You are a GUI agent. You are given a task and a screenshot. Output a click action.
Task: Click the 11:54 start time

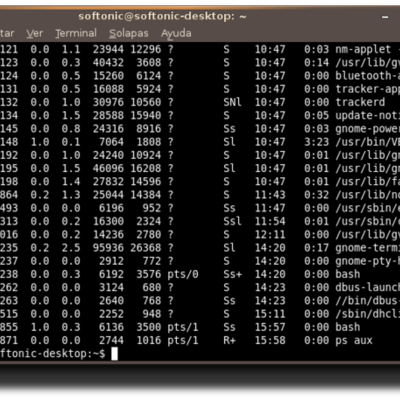pyautogui.click(x=270, y=221)
